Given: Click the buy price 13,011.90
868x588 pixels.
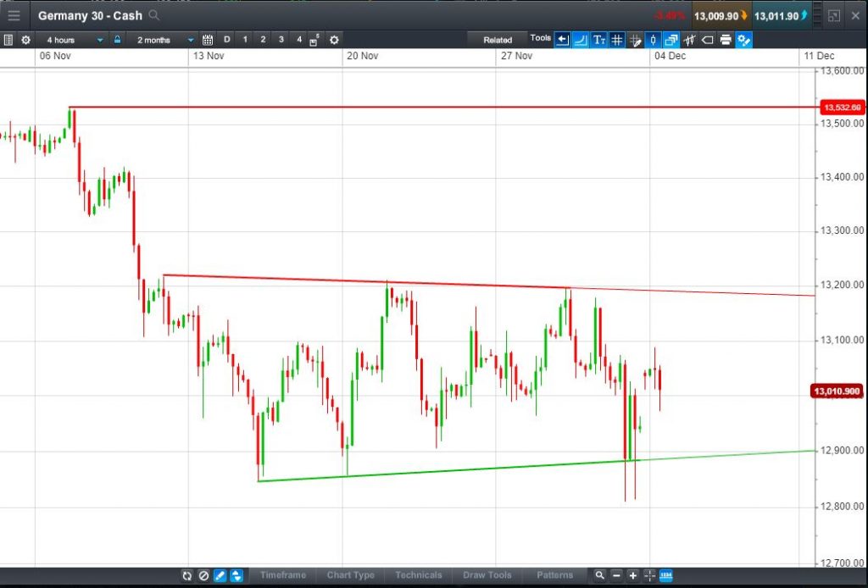Looking at the screenshot, I should [x=781, y=16].
